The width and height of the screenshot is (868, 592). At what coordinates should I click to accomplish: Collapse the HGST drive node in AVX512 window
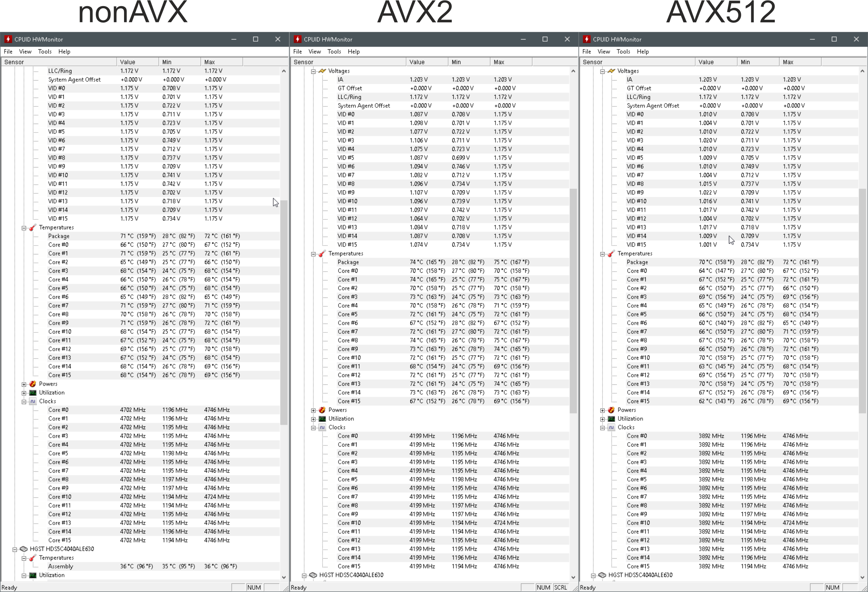tap(593, 575)
